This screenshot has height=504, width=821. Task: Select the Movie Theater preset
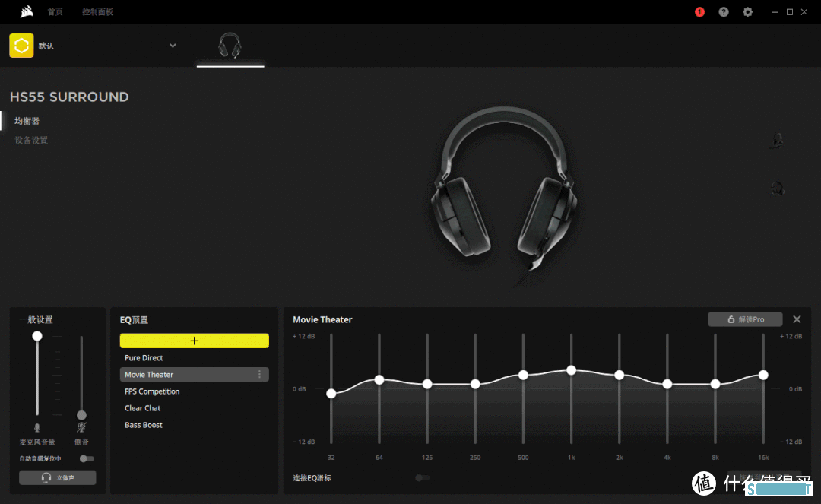[195, 375]
